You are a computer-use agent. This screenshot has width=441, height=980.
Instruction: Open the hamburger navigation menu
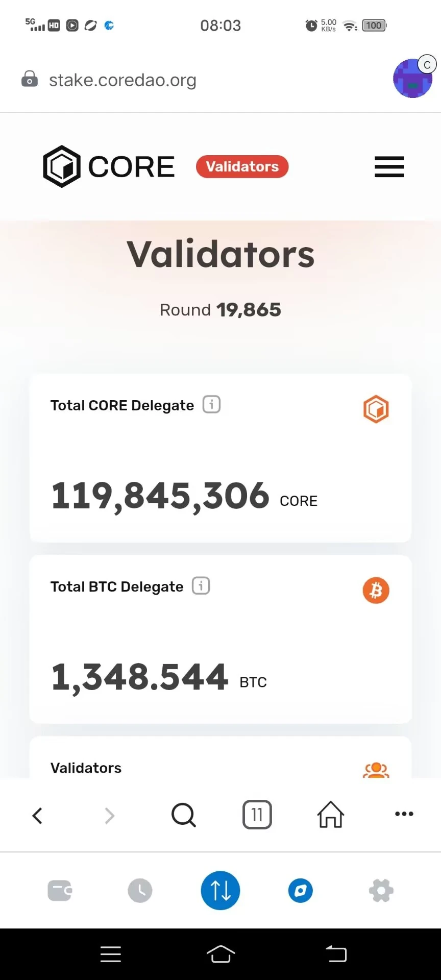coord(389,167)
